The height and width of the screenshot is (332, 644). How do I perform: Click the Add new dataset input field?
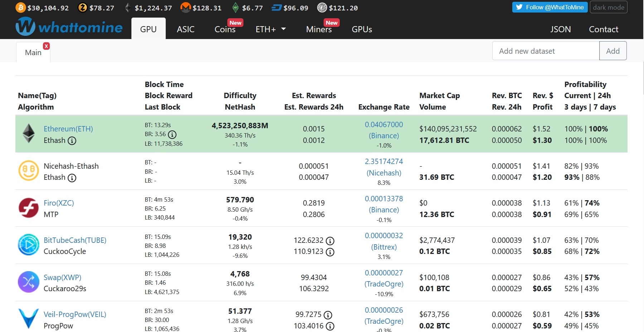click(x=546, y=51)
